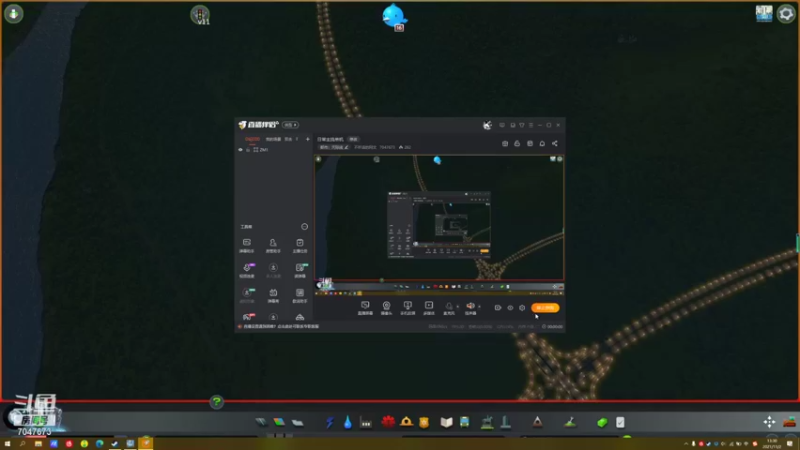This screenshot has height=450, width=800.
Task: Toggle visibility eye of the source item
Action: tap(240, 150)
